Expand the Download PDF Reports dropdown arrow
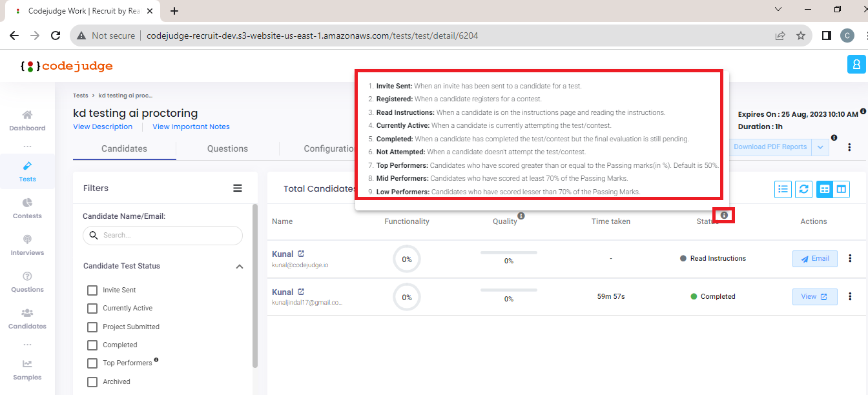 point(819,147)
